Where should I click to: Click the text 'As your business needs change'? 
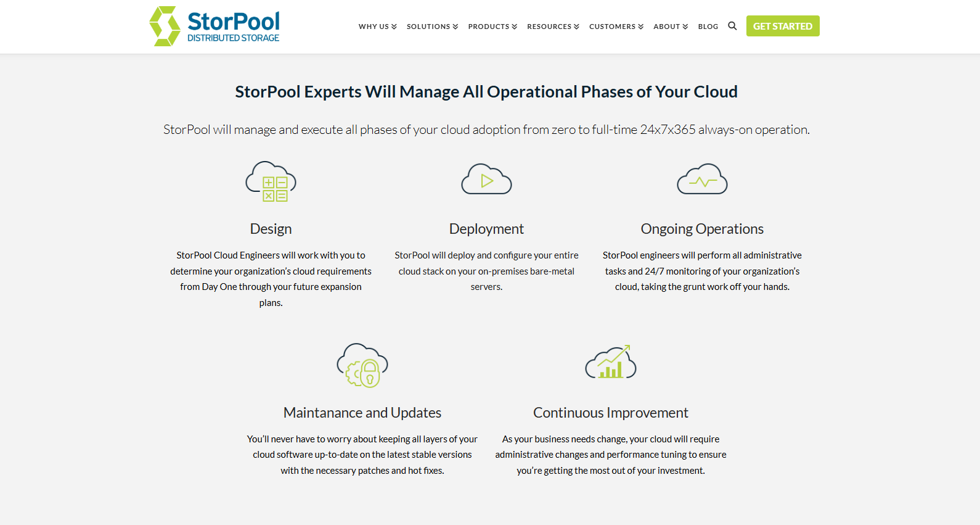pyautogui.click(x=565, y=439)
